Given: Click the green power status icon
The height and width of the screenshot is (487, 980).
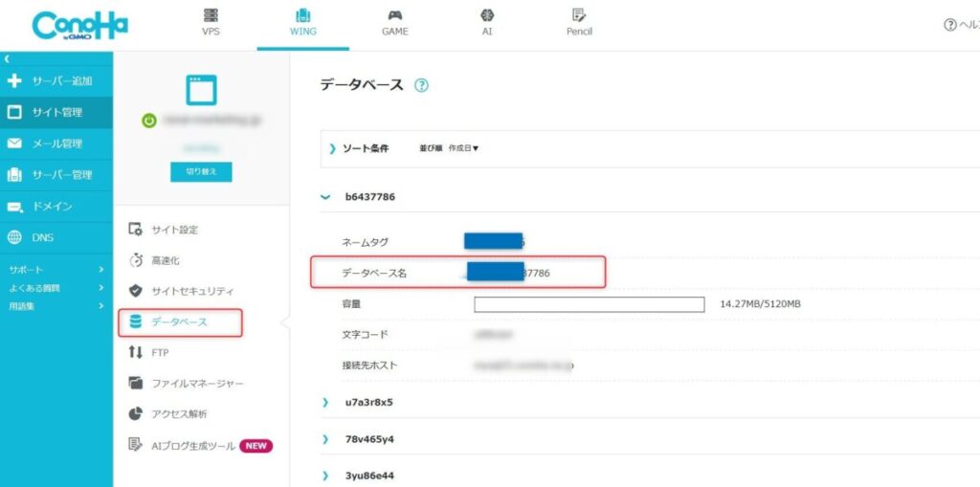Looking at the screenshot, I should (x=149, y=121).
